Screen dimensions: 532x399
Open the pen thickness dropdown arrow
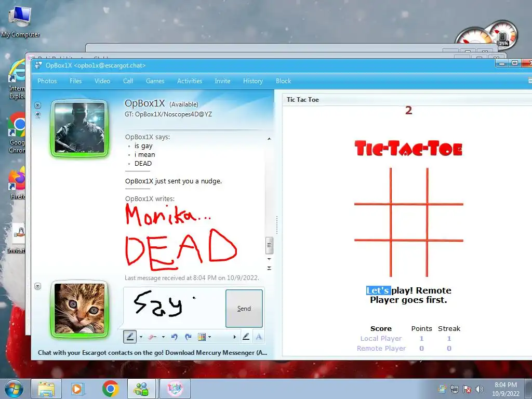141,337
